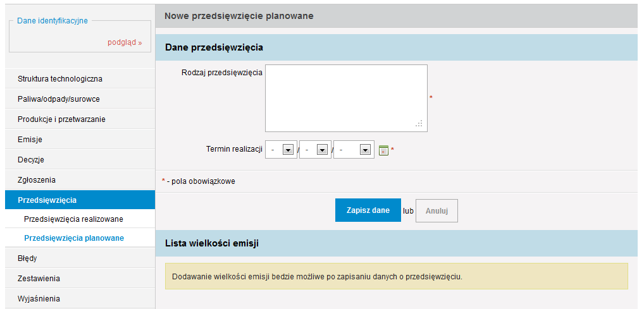Click the Zapisz dane button

coord(368,210)
